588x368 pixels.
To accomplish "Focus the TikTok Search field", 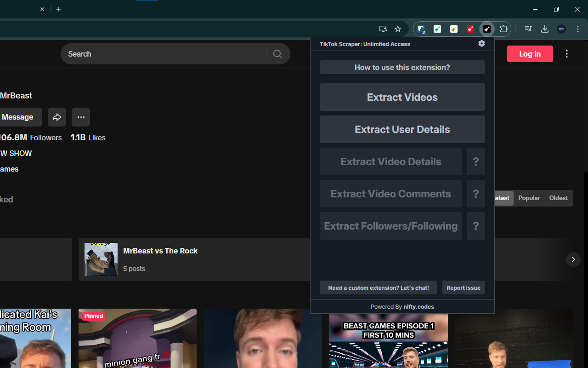I will pos(163,54).
